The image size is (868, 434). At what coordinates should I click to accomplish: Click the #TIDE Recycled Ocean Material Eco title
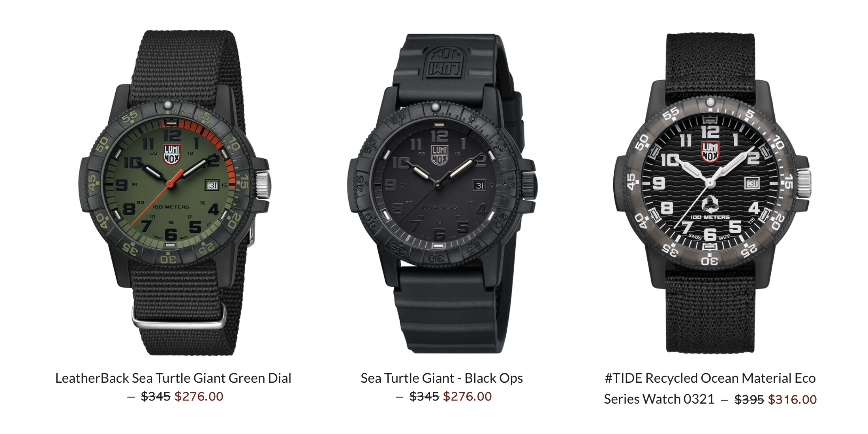pos(710,378)
